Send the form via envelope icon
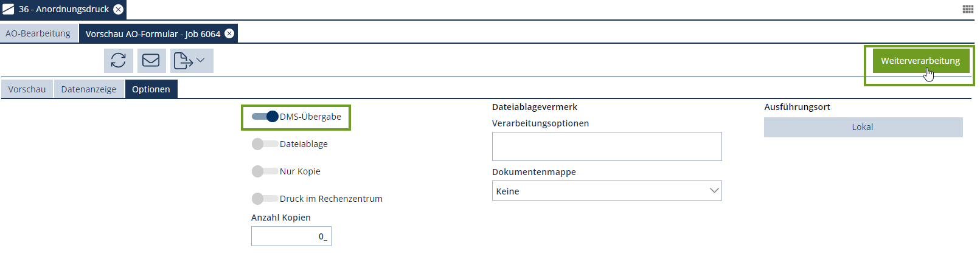The width and height of the screenshot is (980, 268). click(x=151, y=61)
